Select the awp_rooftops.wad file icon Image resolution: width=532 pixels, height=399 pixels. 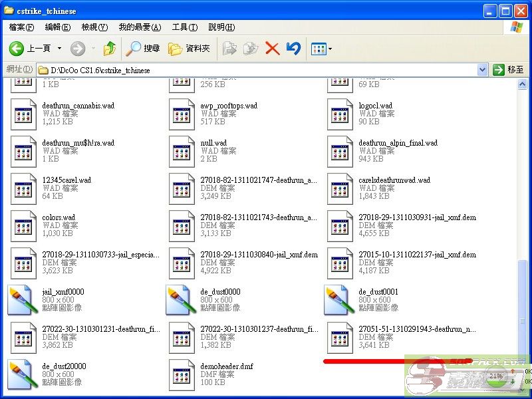pos(181,114)
